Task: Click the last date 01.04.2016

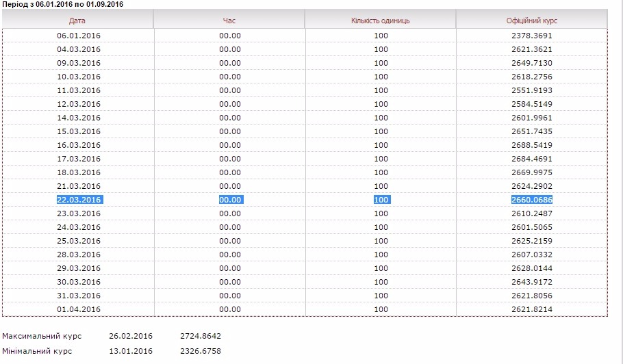Action: [x=79, y=309]
